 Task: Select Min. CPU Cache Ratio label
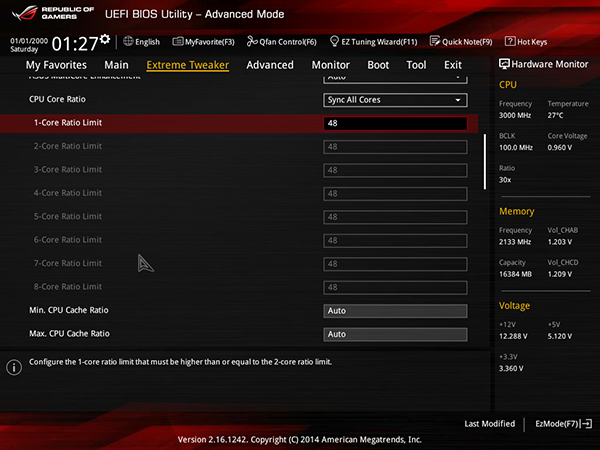(69, 310)
